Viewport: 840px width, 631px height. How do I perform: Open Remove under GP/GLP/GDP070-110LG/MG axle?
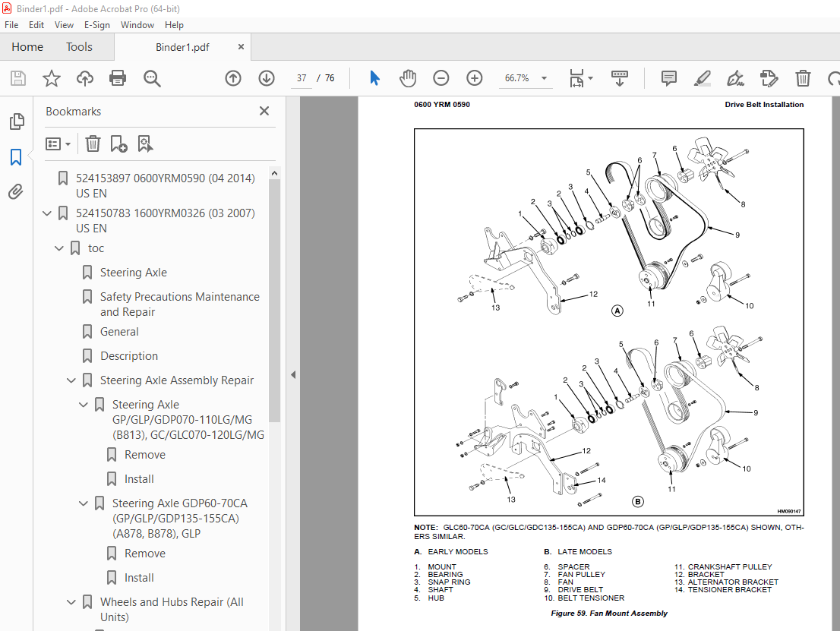(144, 454)
